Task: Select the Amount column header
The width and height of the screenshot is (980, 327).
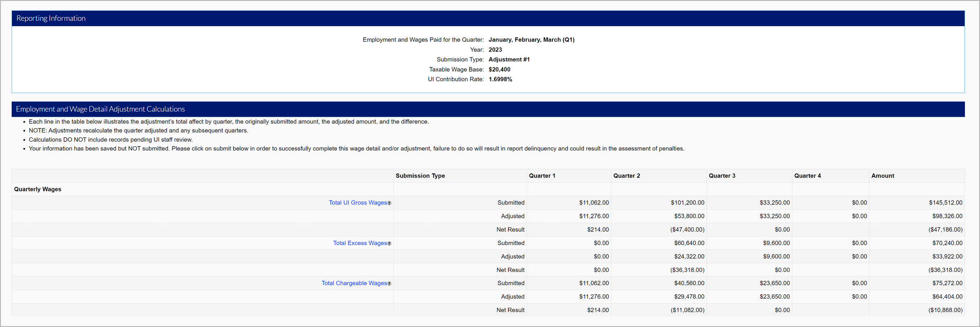Action: pyautogui.click(x=882, y=176)
